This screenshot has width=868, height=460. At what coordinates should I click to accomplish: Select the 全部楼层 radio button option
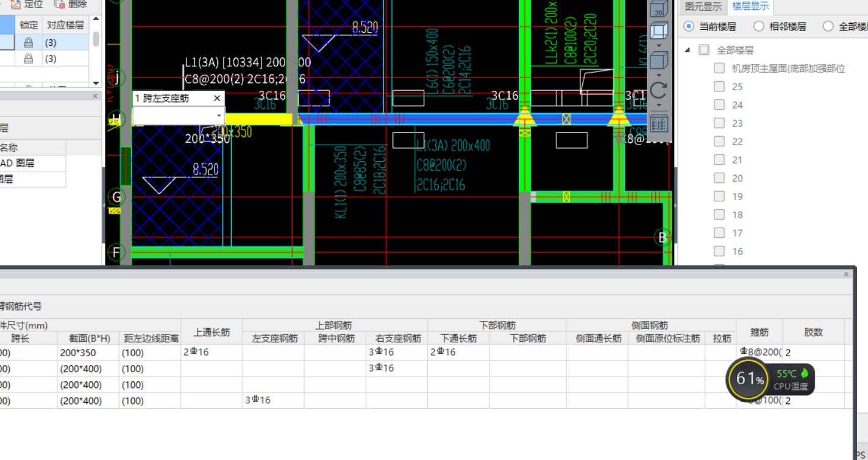(828, 26)
